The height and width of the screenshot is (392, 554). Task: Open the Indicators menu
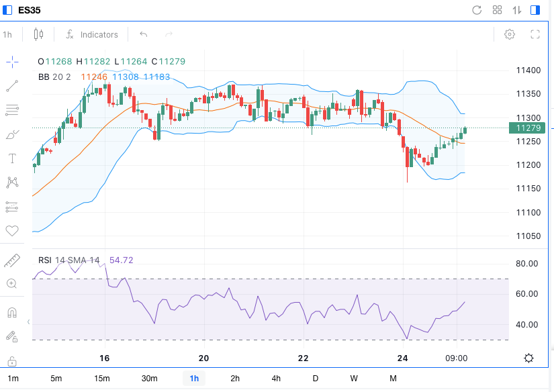91,34
